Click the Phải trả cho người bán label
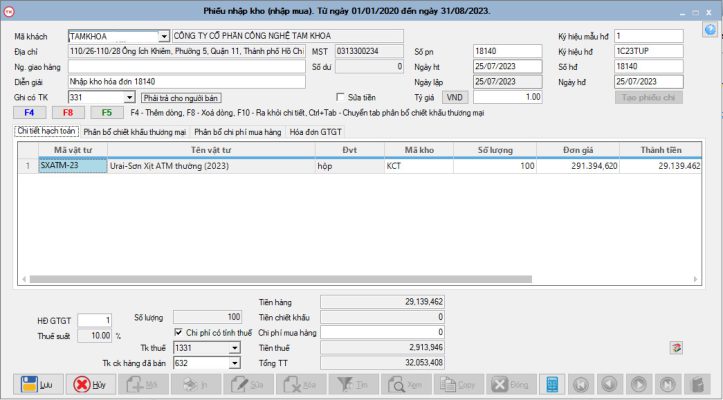Viewport: 723px width, 400px height. (181, 98)
